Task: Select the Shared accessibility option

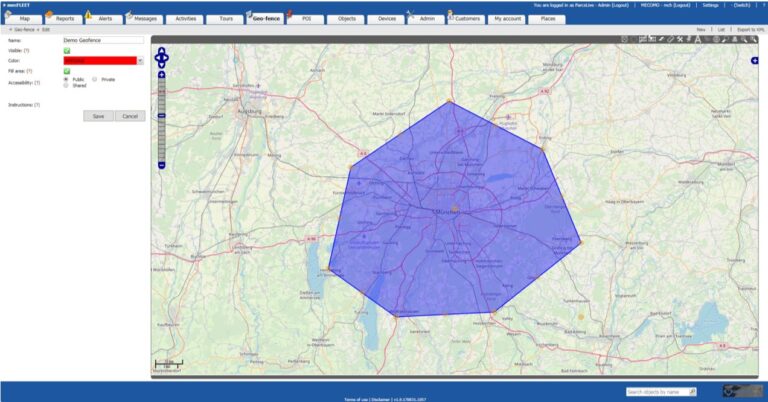Action: [x=66, y=85]
